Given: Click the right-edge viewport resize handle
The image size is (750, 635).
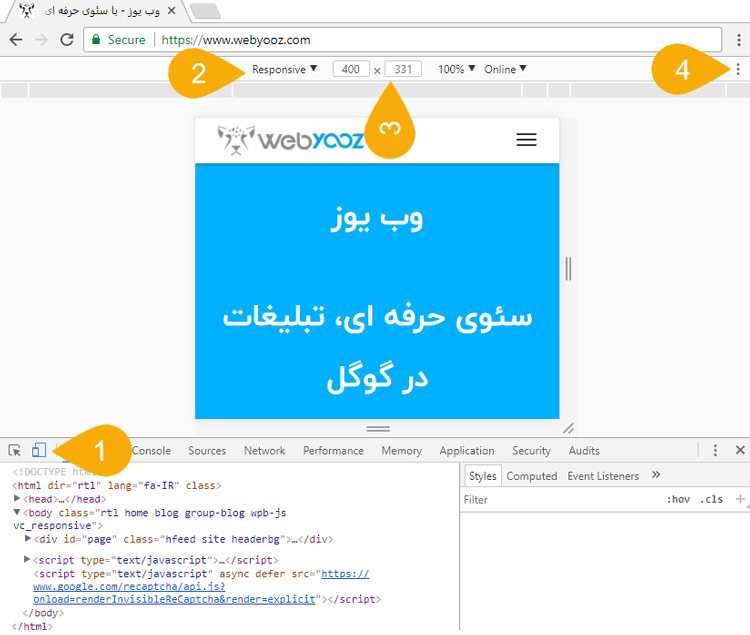Looking at the screenshot, I should (x=568, y=268).
